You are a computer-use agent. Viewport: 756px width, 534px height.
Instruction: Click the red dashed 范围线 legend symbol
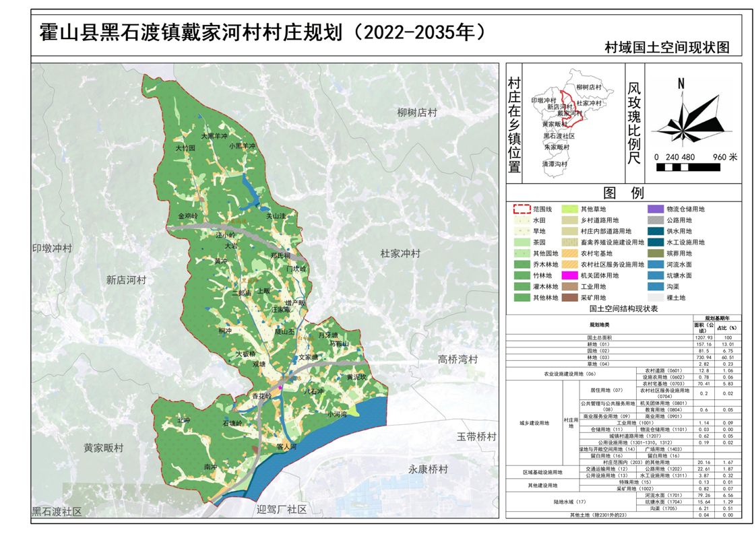pos(521,209)
